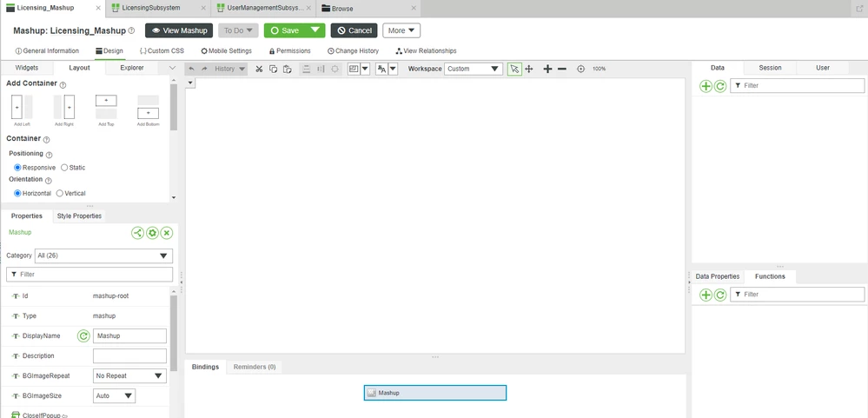Reset DisplayName with refresh icon
This screenshot has height=418, width=868.
83,335
